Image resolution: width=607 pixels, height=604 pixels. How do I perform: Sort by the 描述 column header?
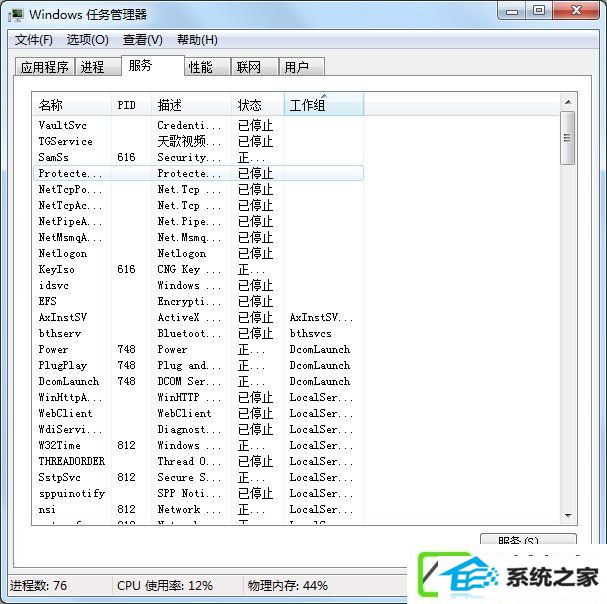pos(192,105)
